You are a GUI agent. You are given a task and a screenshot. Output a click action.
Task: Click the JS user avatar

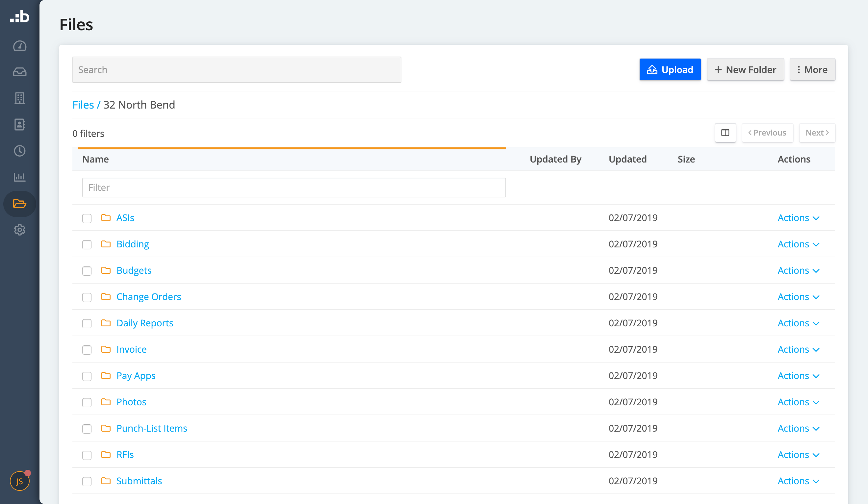click(x=20, y=481)
